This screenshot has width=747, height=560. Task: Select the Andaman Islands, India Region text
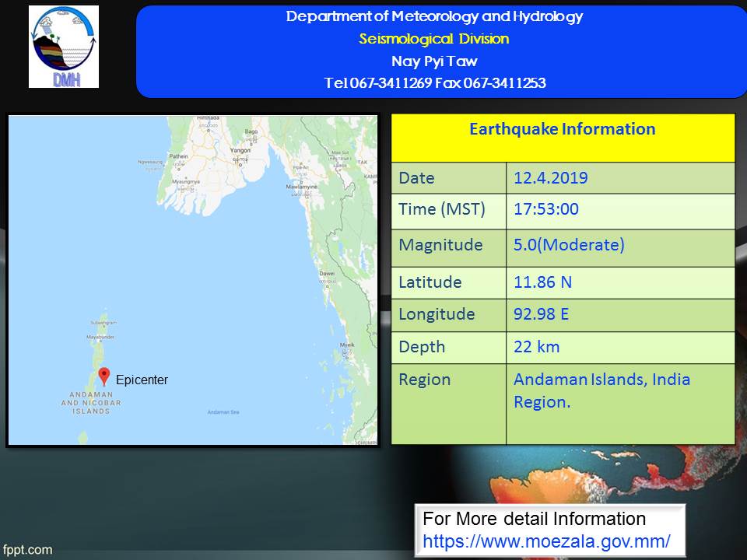[x=601, y=391]
